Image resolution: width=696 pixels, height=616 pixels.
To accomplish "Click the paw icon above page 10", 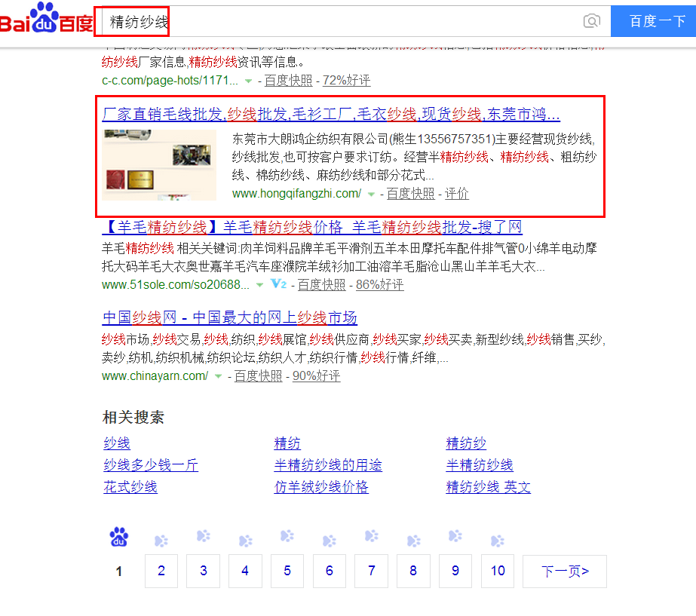I will pos(498,541).
